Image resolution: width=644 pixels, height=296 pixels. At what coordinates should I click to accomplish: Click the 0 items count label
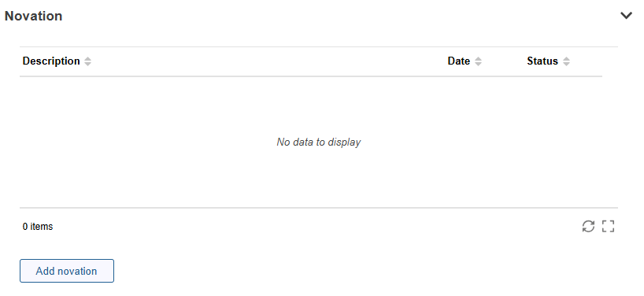click(x=38, y=226)
